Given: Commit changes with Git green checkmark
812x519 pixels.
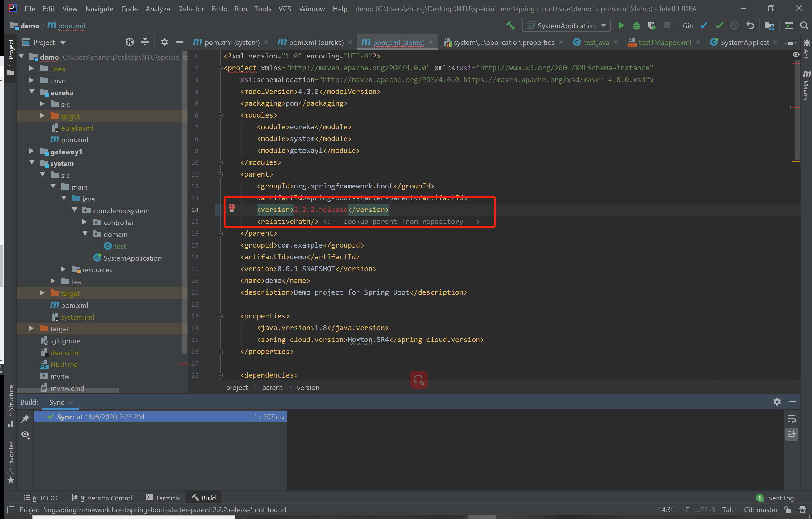Looking at the screenshot, I should tap(719, 26).
